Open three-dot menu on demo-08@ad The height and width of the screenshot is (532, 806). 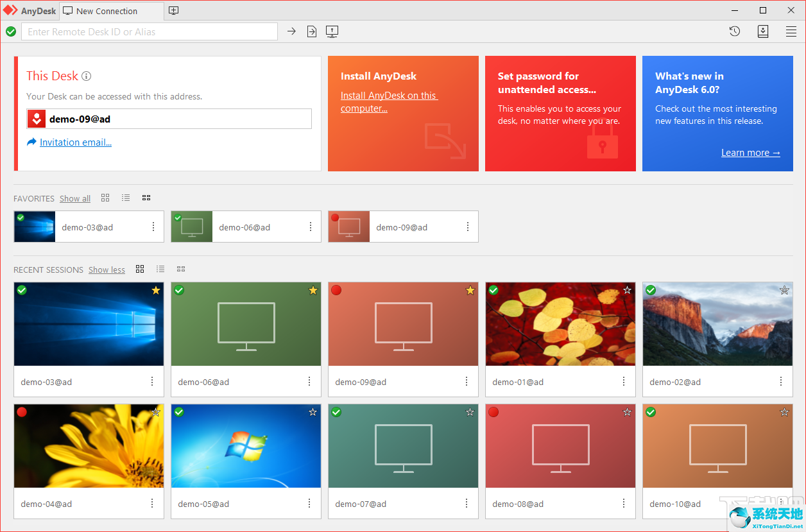click(x=624, y=503)
